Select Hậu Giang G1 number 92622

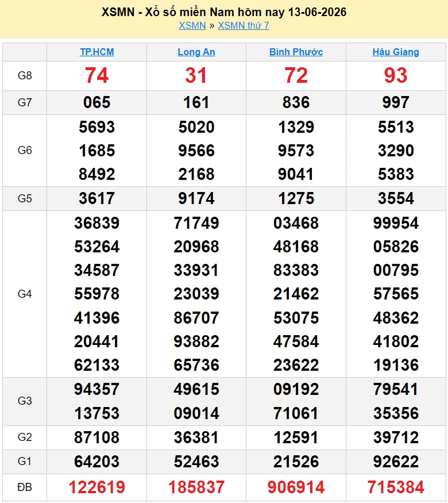[396, 462]
